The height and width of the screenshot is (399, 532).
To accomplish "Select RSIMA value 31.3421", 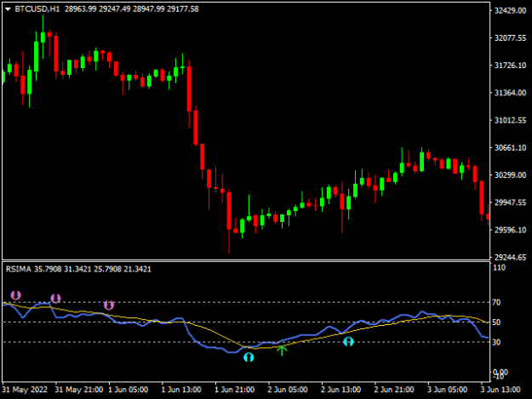I will click(77, 269).
